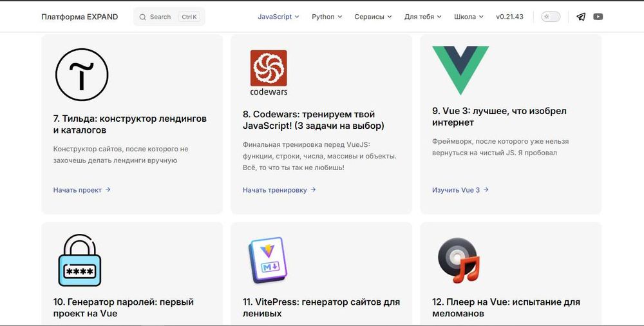
Task: Open the YouTube icon link
Action: (598, 17)
